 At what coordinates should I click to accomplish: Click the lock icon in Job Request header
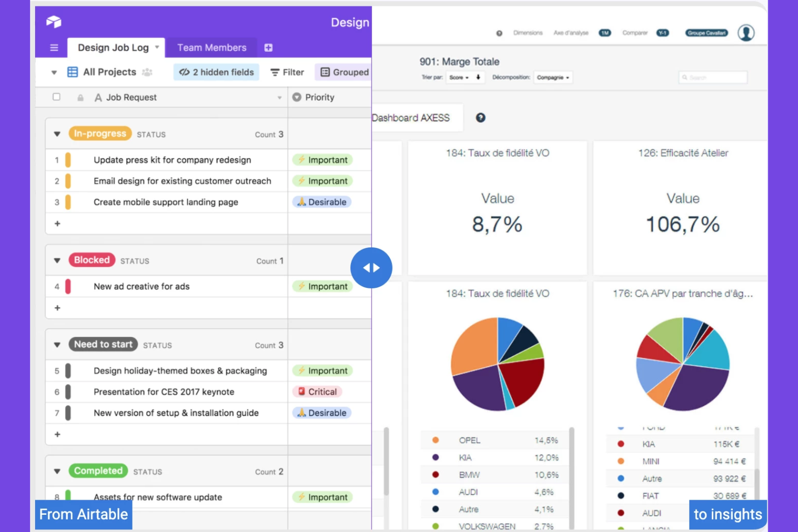click(80, 98)
